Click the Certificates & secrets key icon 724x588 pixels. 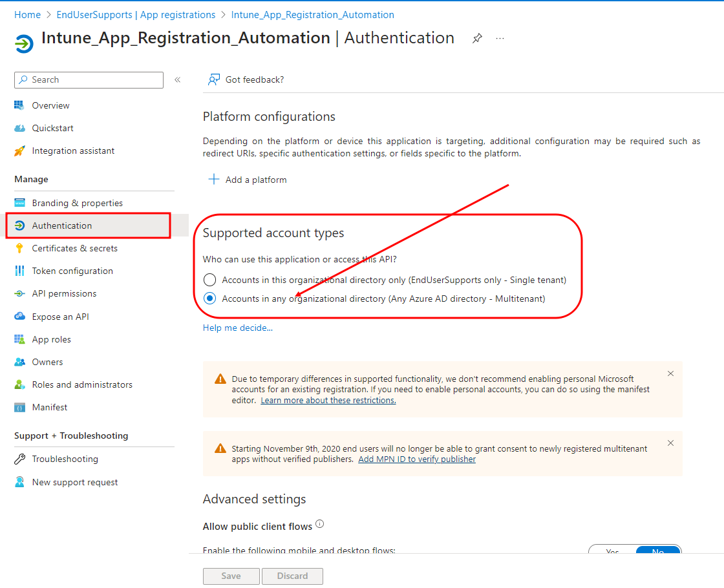[x=19, y=248]
